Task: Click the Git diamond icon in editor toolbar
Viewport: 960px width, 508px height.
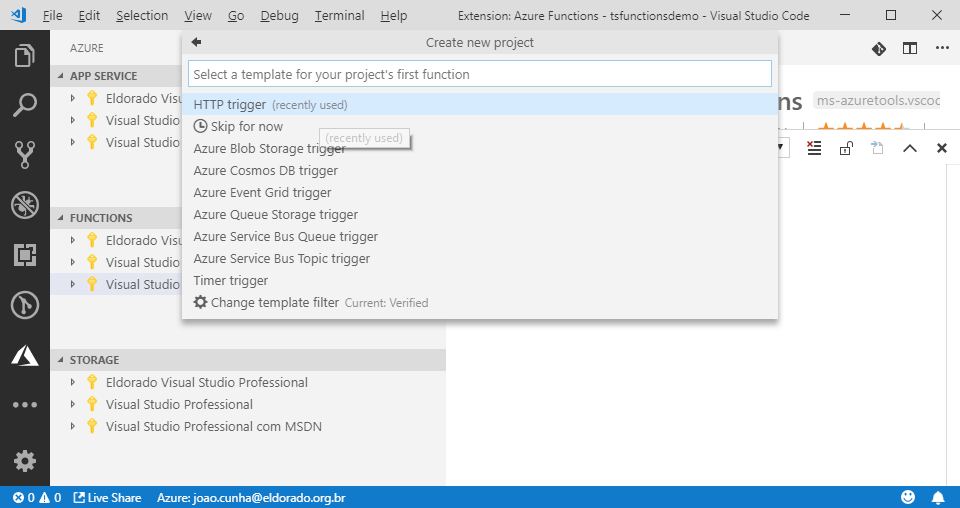Action: [x=879, y=48]
